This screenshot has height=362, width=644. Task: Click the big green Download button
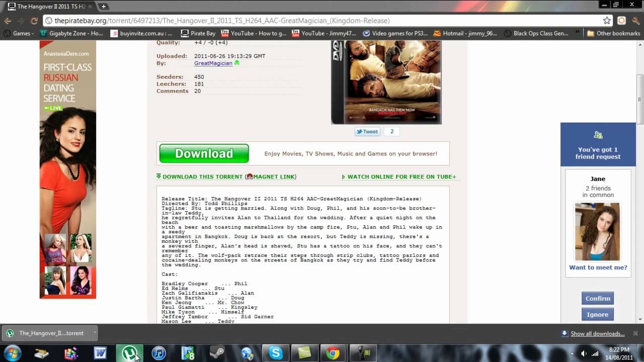[204, 153]
